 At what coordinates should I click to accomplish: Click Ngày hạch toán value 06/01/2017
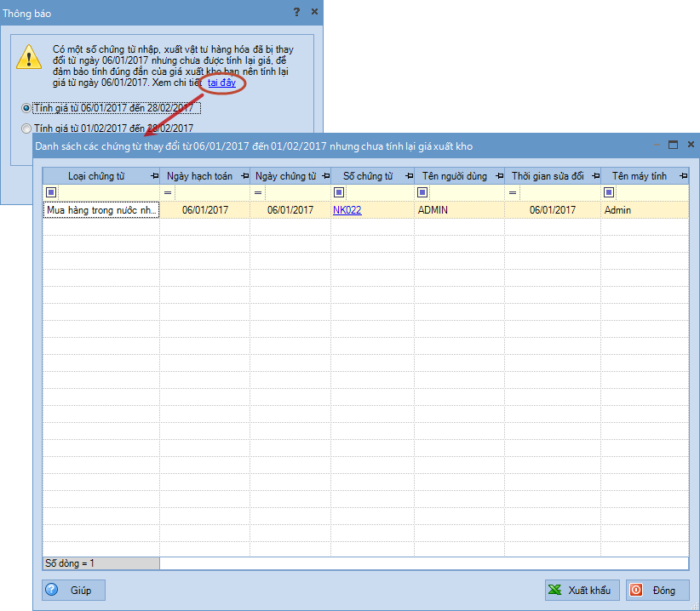pyautogui.click(x=205, y=210)
